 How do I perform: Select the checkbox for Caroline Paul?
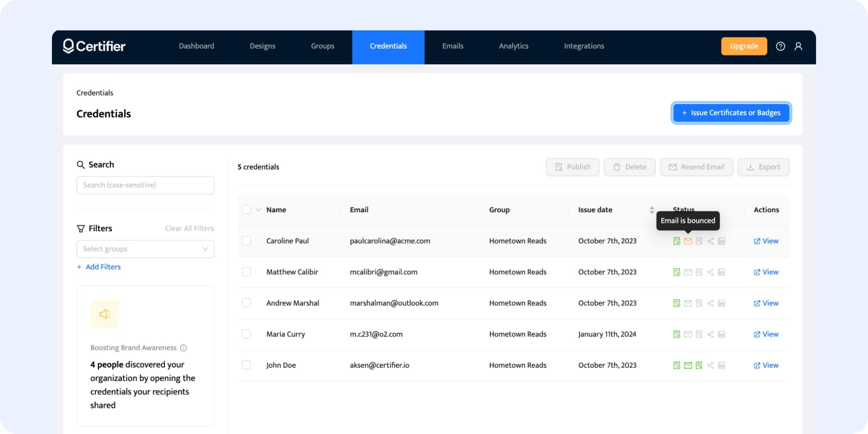tap(246, 241)
